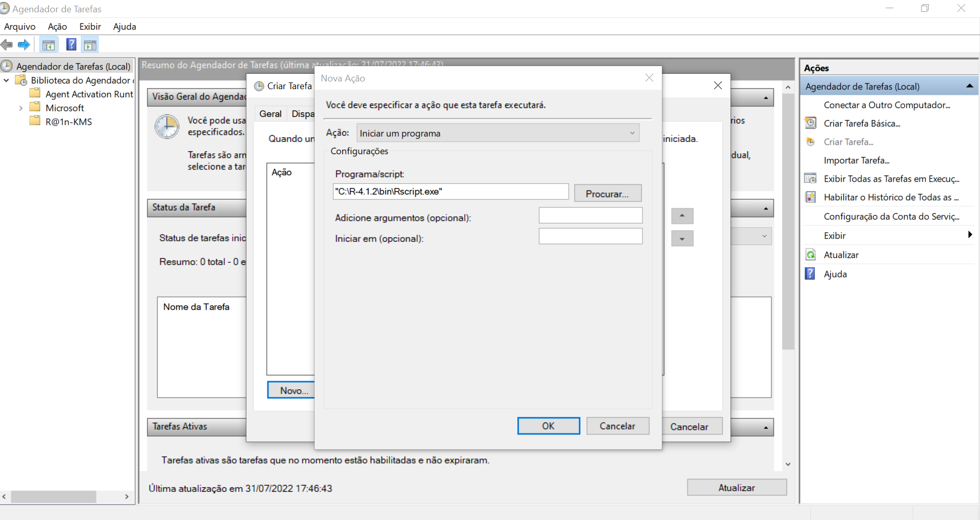
Task: Click Configuração da Conta do Serviço action
Action: [x=891, y=216]
